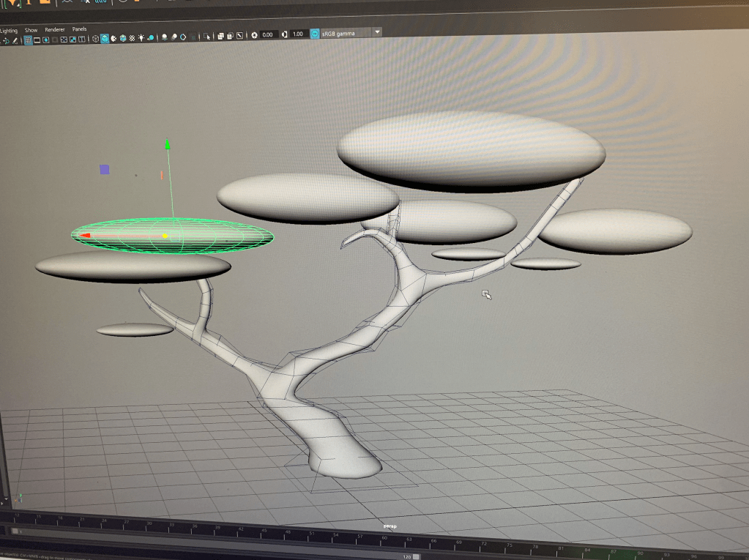The image size is (749, 560).
Task: Click the green Y-axis move arrow
Action: pos(168,145)
